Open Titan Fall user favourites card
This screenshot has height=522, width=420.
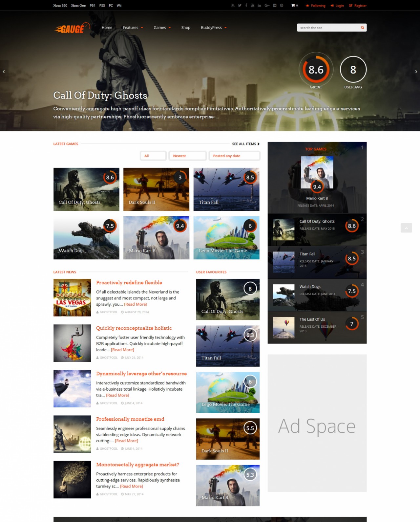coord(228,346)
